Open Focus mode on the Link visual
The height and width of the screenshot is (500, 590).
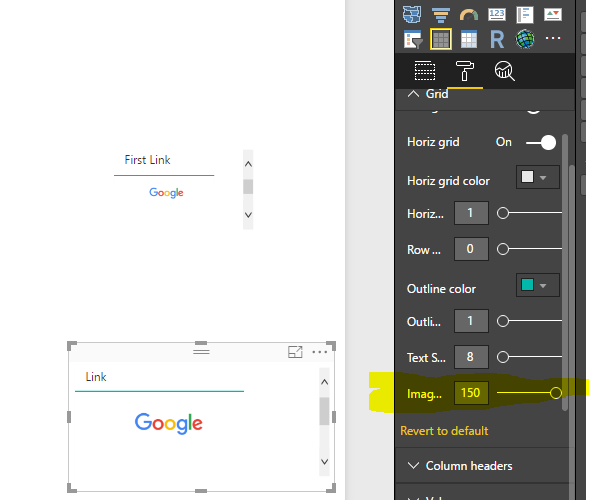(295, 352)
